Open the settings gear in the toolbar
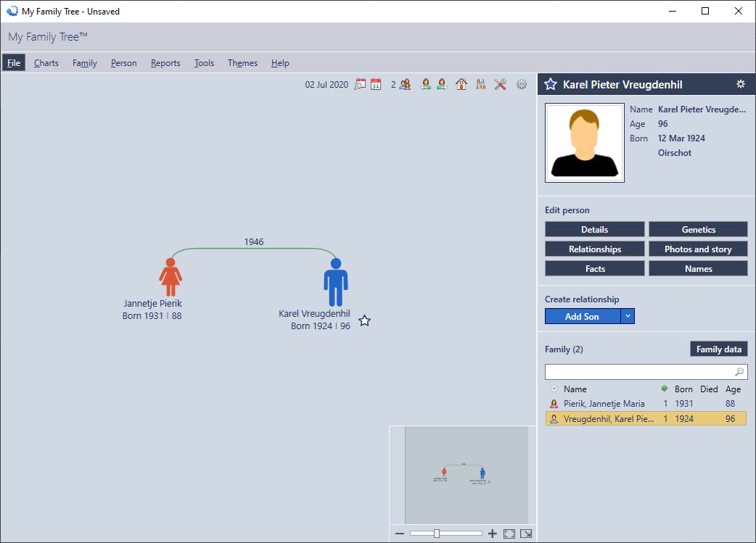756x543 pixels. pyautogui.click(x=521, y=84)
